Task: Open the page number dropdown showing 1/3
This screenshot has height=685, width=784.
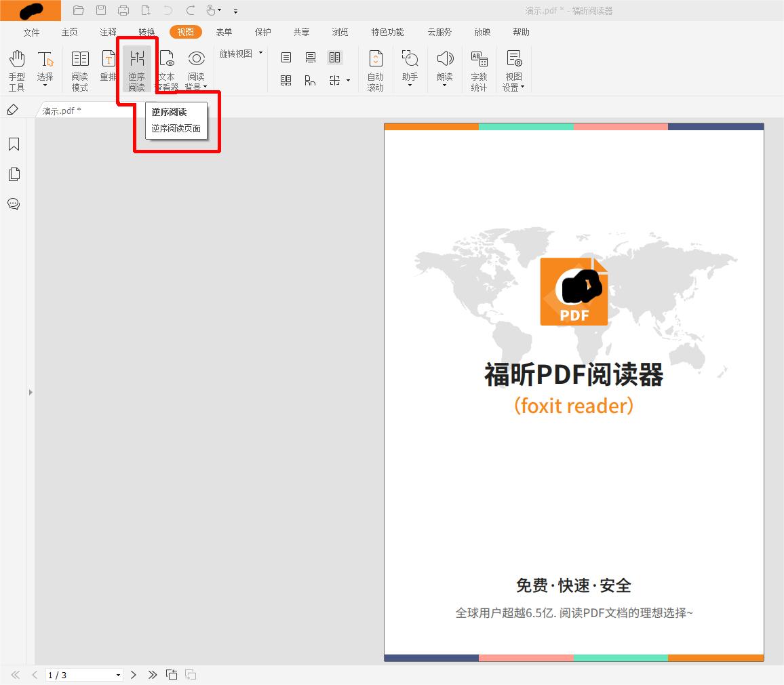Action: click(119, 675)
